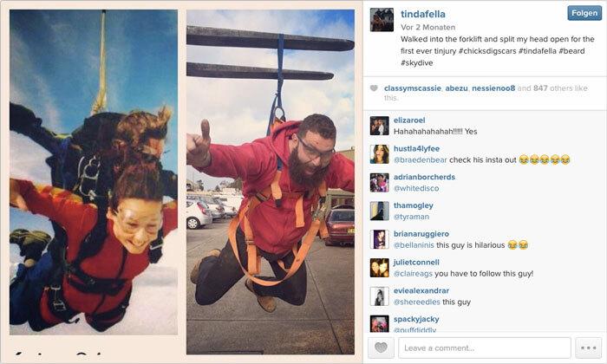The image size is (607, 364).
Task: Click tindafella's profile avatar
Action: coord(382,20)
